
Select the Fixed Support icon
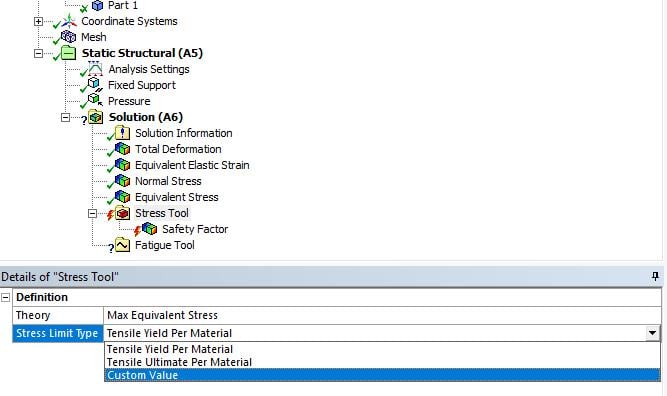coord(94,85)
